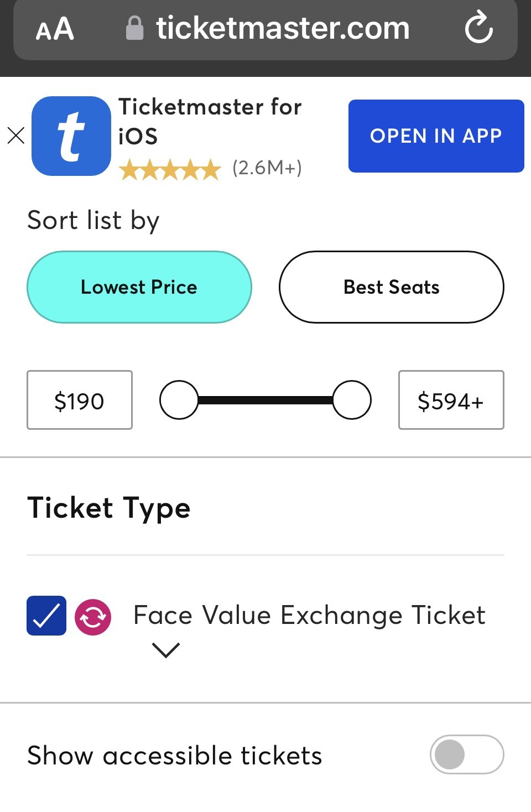The image size is (531, 812).
Task: Uncheck the Face Value Exchange Ticket checkbox
Action: (46, 616)
